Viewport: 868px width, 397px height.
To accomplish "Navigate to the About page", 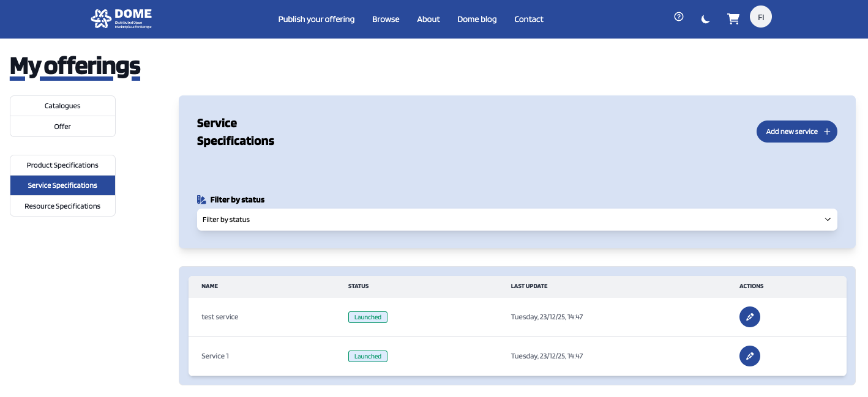I will click(x=428, y=19).
